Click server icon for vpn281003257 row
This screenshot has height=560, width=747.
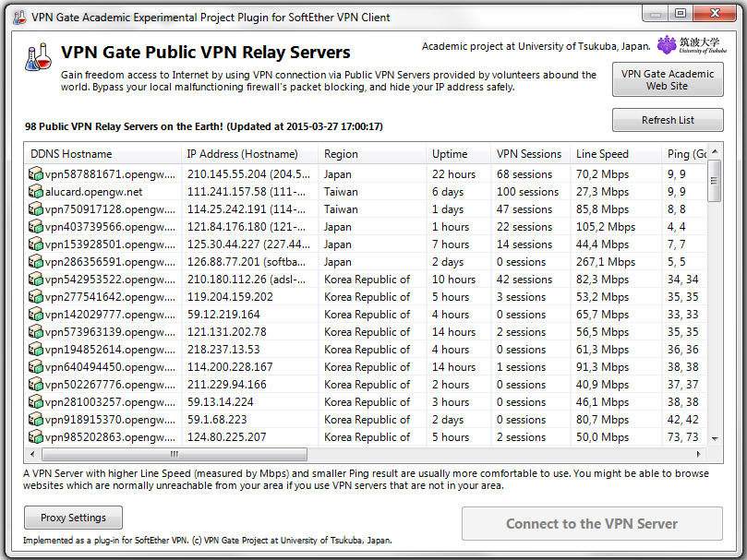click(36, 402)
